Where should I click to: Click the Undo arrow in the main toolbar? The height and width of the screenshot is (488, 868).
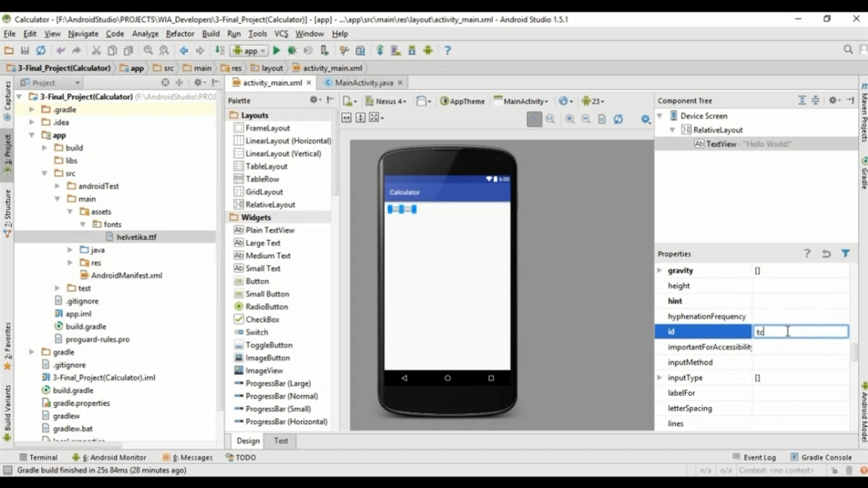tap(61, 51)
